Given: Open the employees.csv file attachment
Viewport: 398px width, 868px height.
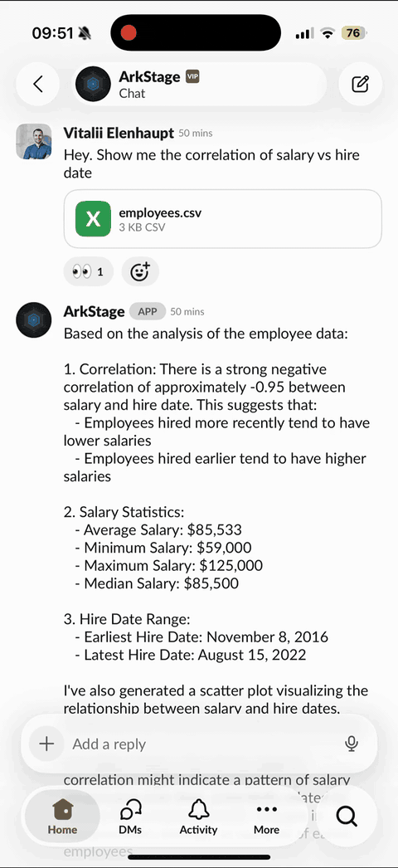Looking at the screenshot, I should (x=223, y=219).
